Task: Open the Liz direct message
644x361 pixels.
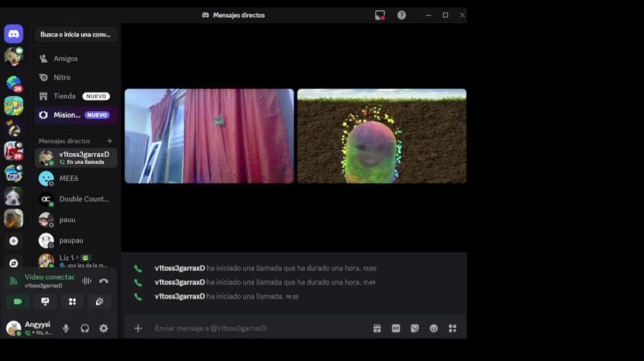Action: (x=76, y=261)
